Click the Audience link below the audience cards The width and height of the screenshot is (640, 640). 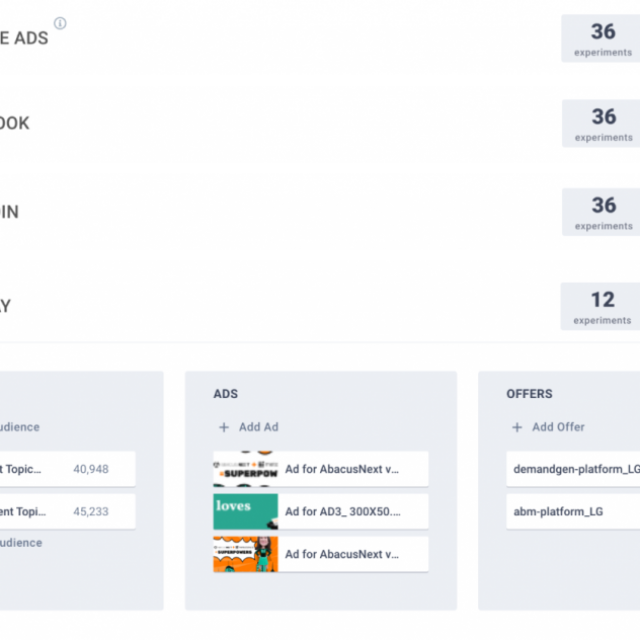click(20, 543)
